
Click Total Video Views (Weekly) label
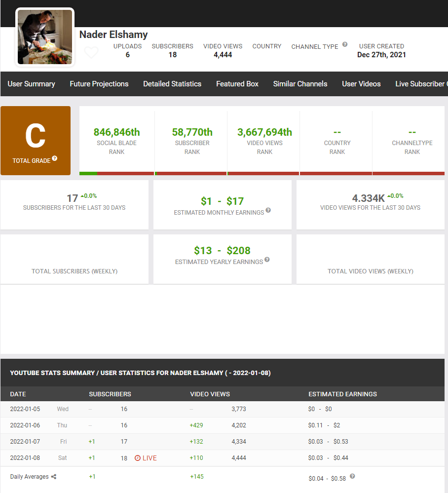click(x=371, y=271)
